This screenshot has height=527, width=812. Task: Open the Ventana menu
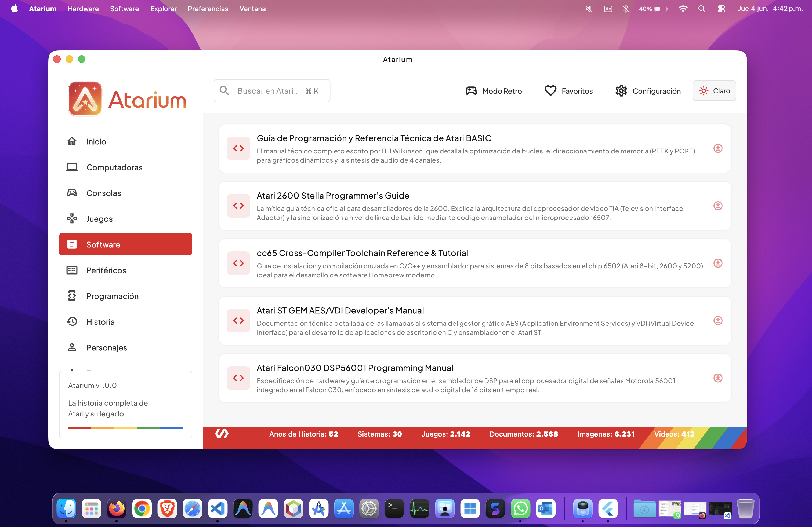point(252,9)
